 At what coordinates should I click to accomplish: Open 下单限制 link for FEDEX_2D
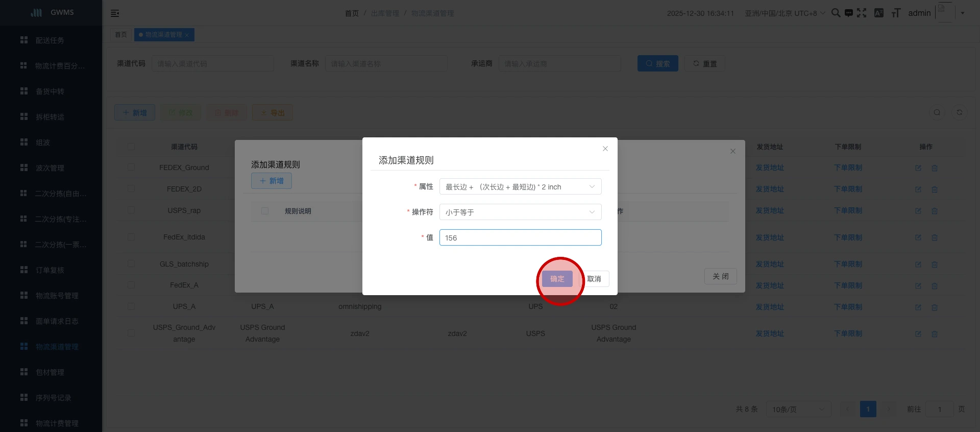click(848, 189)
